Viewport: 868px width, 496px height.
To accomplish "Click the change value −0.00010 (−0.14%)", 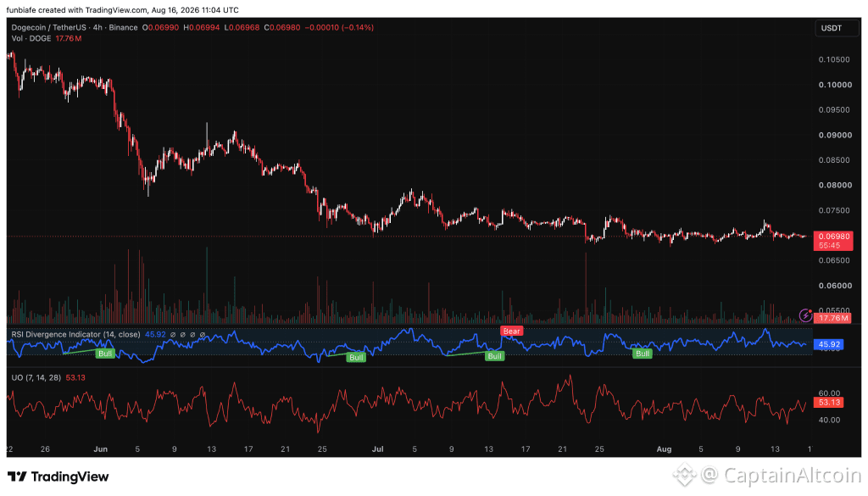I will coord(339,28).
